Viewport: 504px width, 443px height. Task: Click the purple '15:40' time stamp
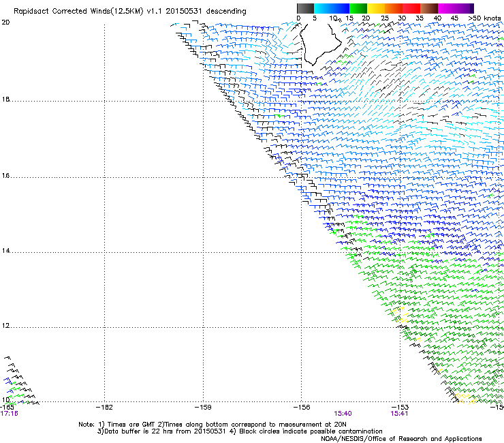pos(343,414)
